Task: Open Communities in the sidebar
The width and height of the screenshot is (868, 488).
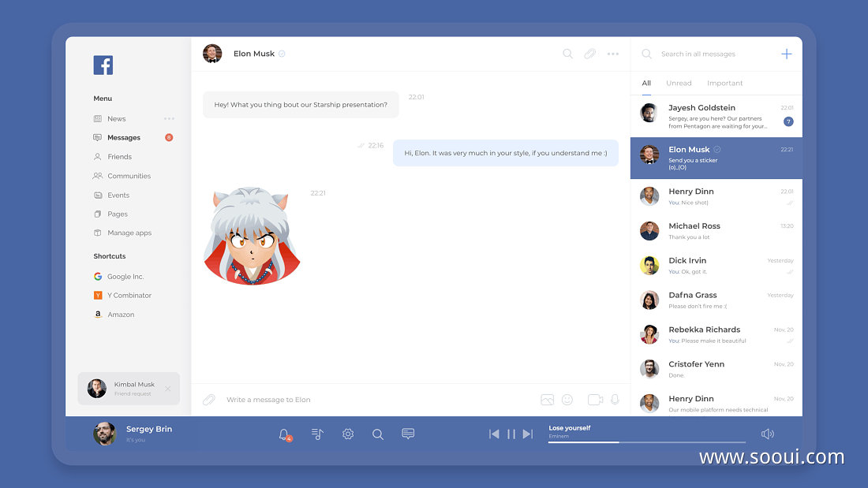Action: 129,176
